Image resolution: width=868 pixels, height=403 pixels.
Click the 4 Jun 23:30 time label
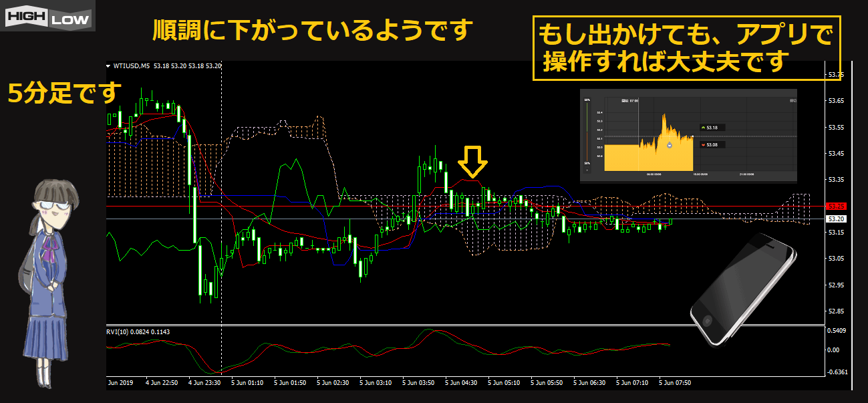[x=205, y=383]
